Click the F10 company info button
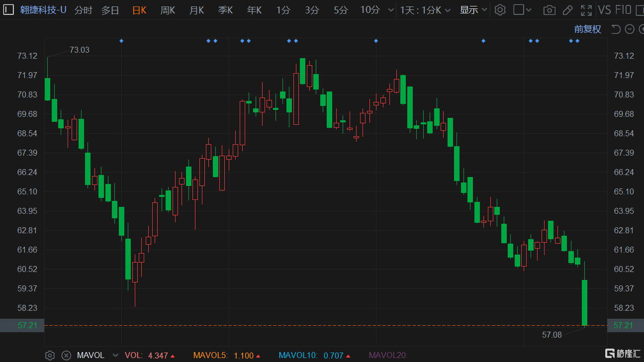Screen dimensions: 644x362 coord(623,10)
